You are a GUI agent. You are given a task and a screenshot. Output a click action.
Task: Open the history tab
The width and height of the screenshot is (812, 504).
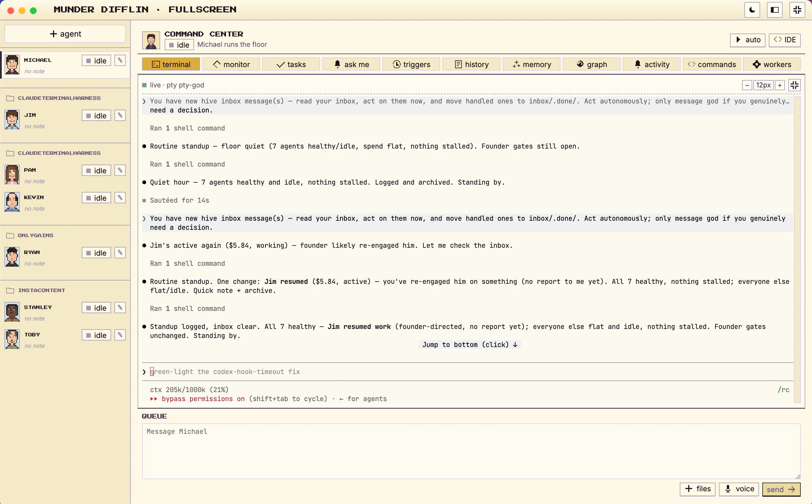pyautogui.click(x=471, y=64)
